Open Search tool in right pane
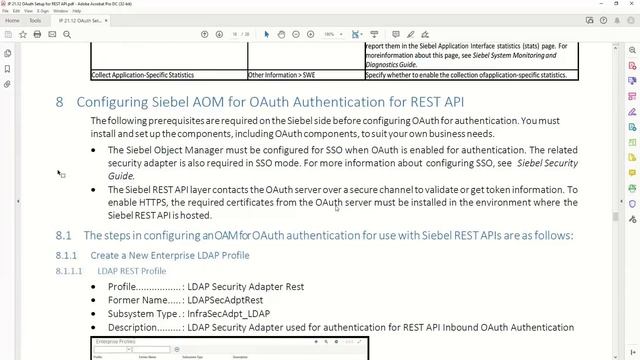 (632, 50)
